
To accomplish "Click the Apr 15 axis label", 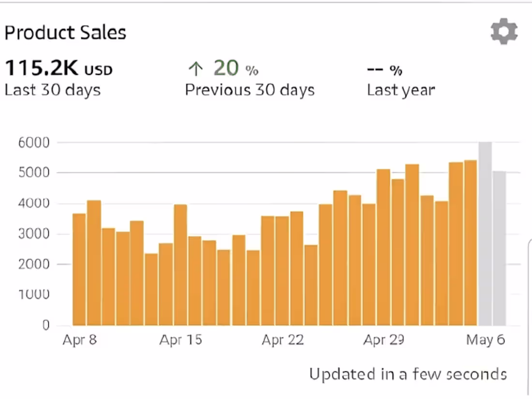I will (180, 340).
